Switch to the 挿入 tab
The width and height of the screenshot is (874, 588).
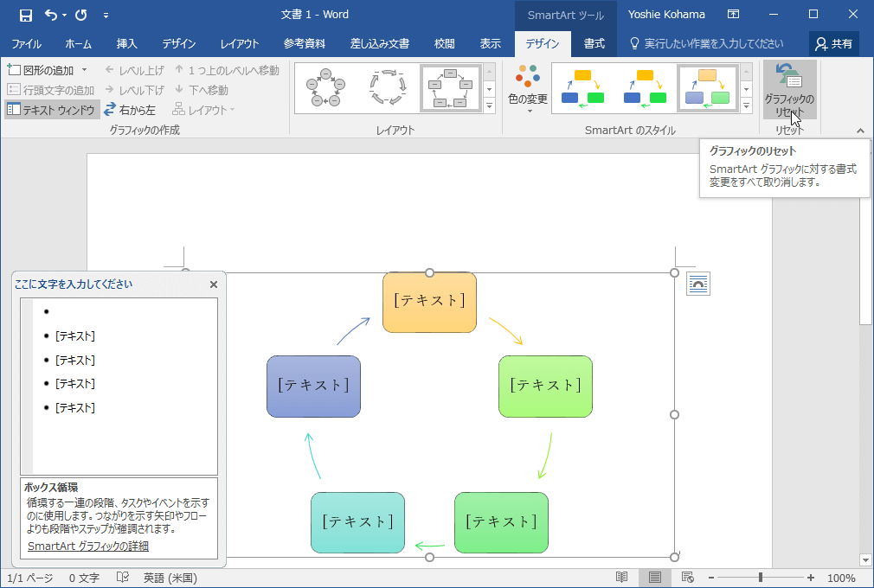click(x=126, y=43)
